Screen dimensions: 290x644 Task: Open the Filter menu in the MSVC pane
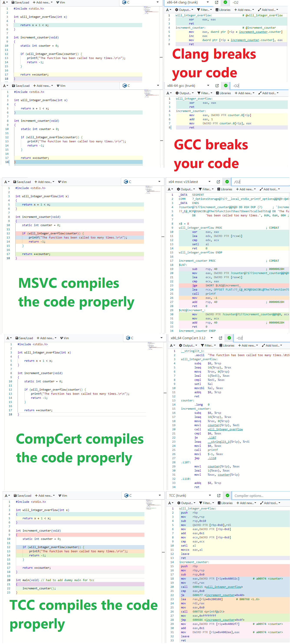[206, 189]
